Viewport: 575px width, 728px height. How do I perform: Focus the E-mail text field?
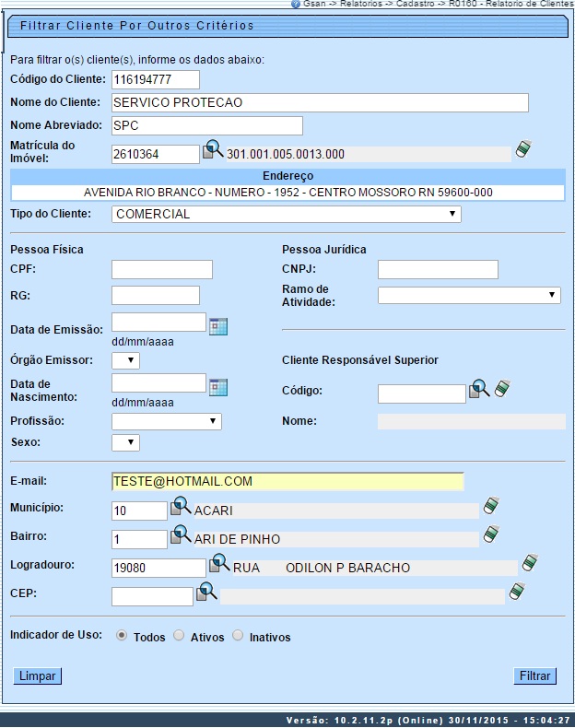click(x=286, y=481)
